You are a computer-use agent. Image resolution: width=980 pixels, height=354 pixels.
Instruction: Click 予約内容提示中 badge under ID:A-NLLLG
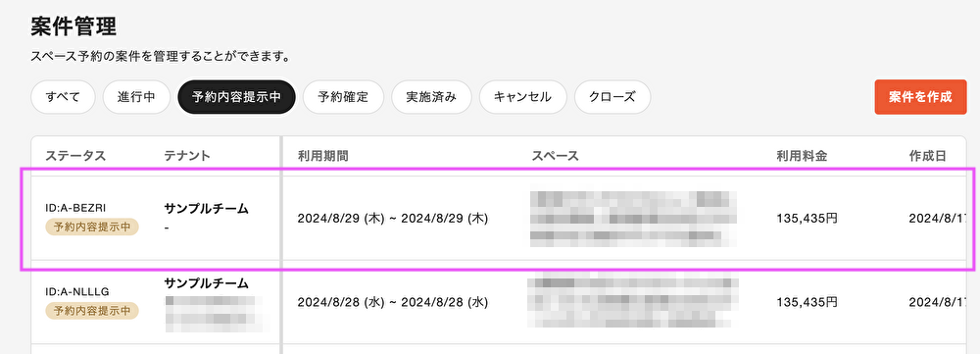click(x=92, y=310)
